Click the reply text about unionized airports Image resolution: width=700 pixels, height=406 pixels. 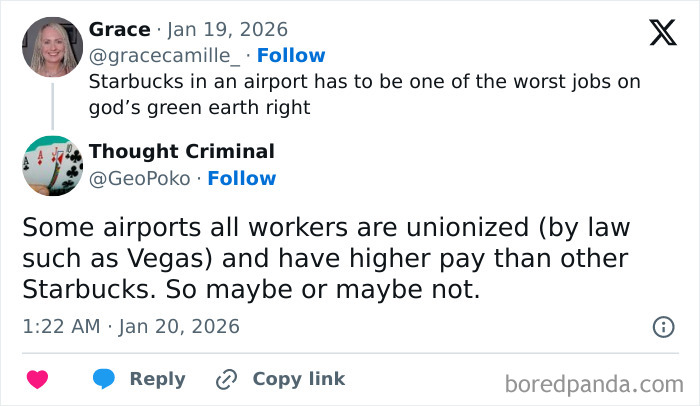tap(324, 259)
